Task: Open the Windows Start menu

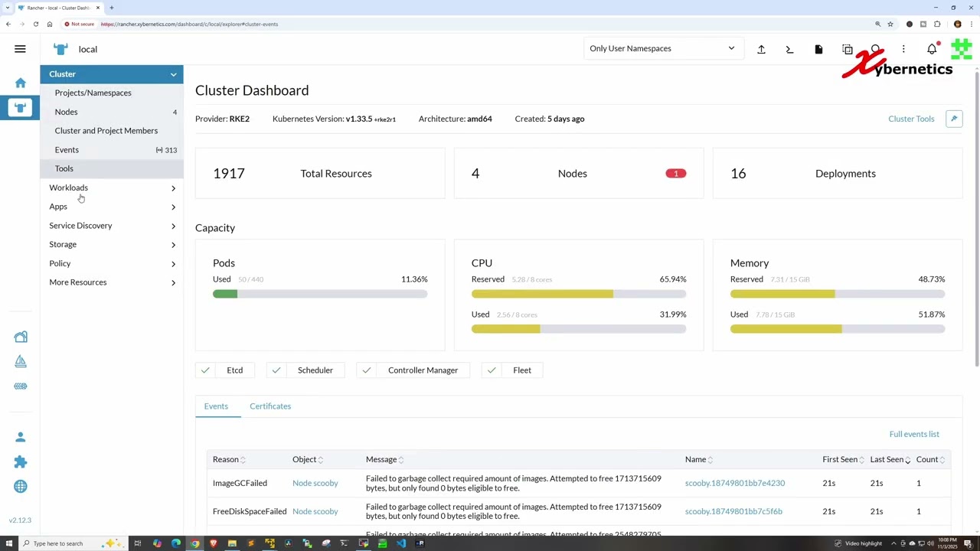Action: (8, 543)
